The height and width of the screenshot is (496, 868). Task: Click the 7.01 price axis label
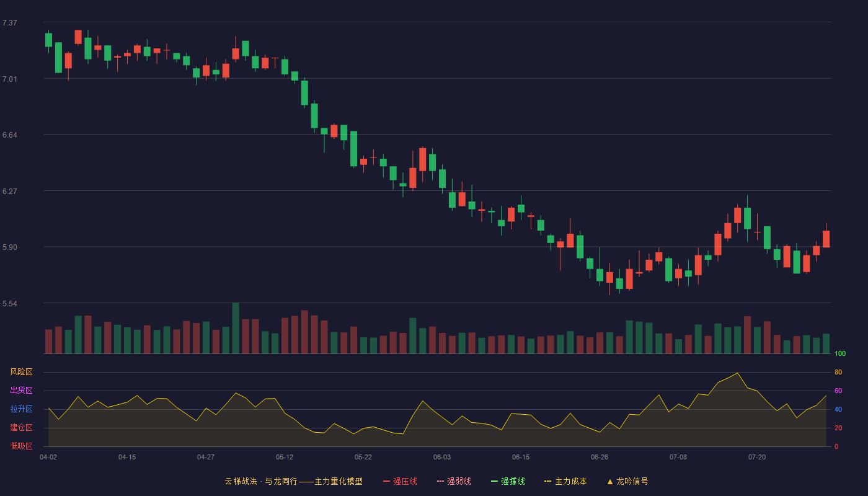[x=10, y=79]
